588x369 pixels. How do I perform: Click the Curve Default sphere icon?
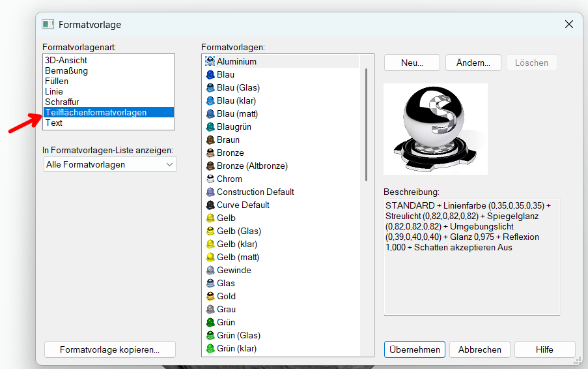click(x=210, y=205)
